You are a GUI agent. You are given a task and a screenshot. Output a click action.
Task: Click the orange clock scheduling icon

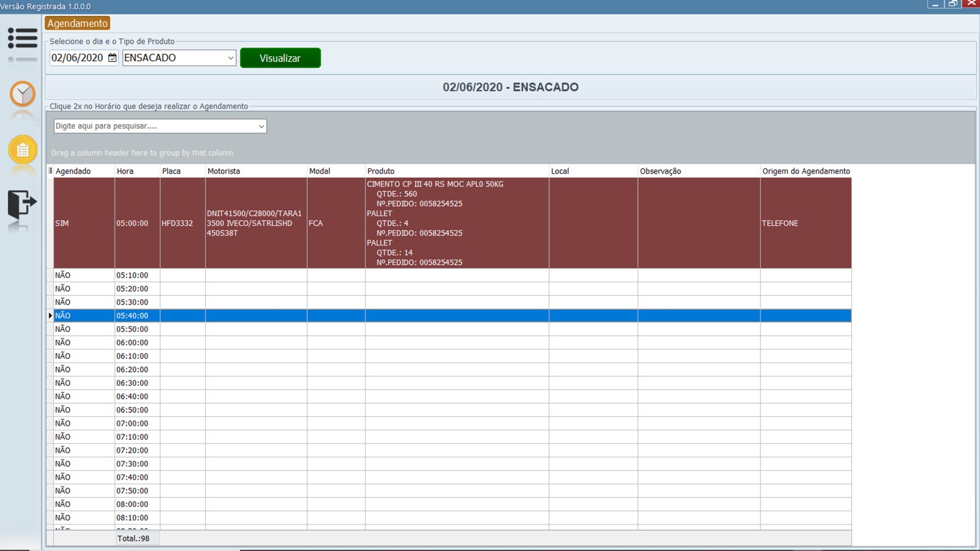pos(23,94)
